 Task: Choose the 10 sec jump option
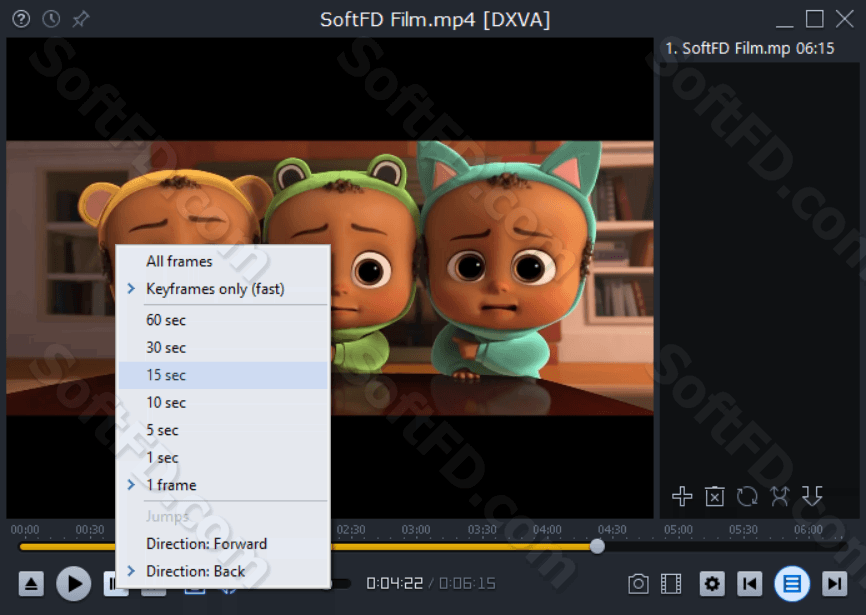224,403
